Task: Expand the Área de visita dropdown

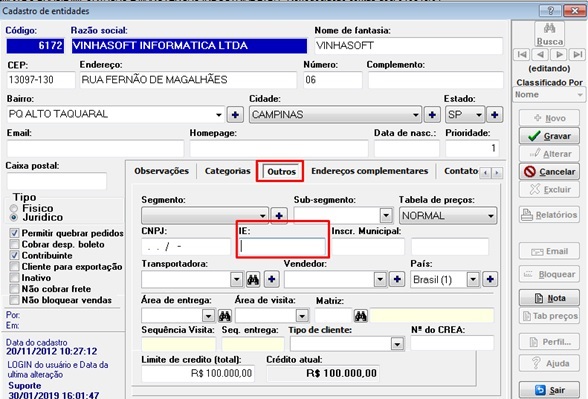Action: coord(302,316)
